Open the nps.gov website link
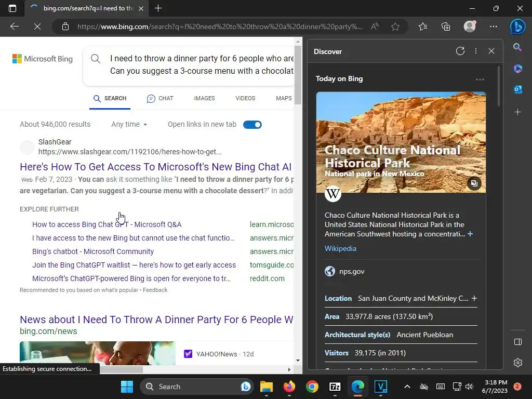The height and width of the screenshot is (399, 532). tap(352, 271)
